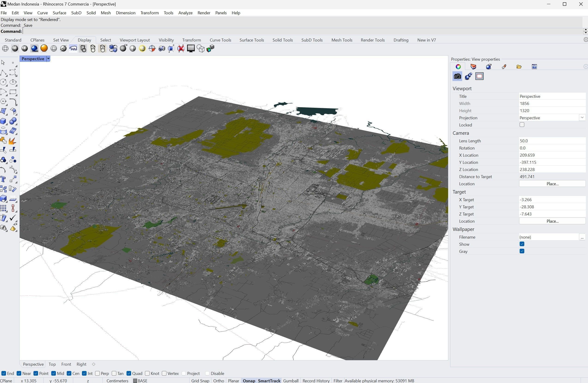Select the Explode tool
The image size is (588, 383).
pyautogui.click(x=13, y=141)
